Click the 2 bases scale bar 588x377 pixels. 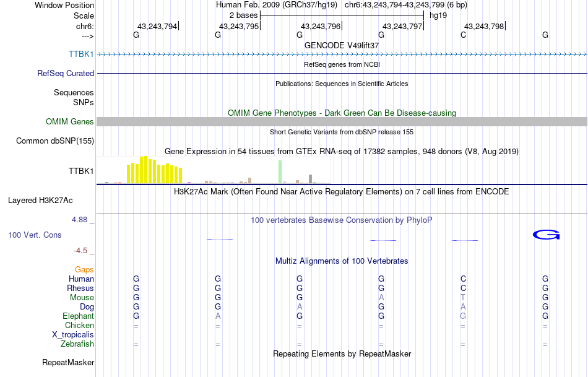[342, 15]
